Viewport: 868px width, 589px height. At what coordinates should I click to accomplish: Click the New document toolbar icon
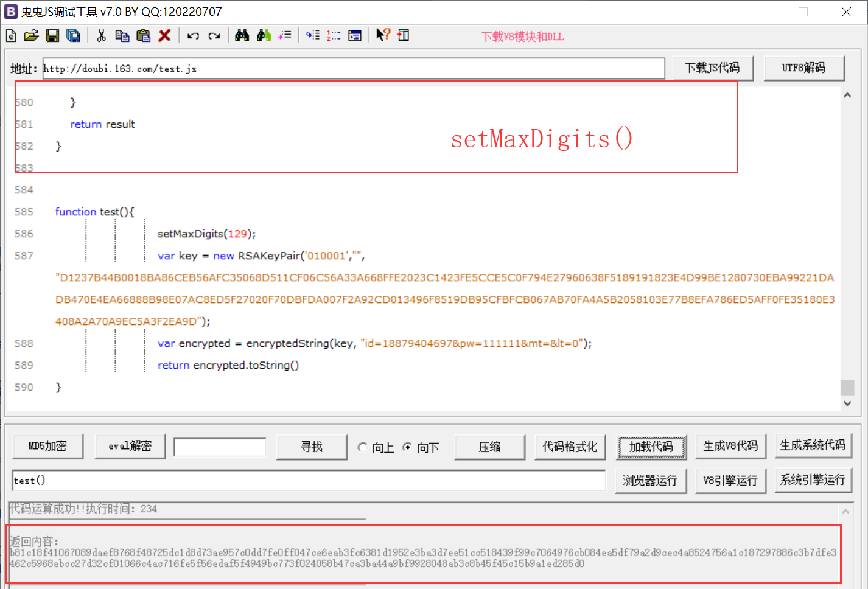(x=11, y=36)
